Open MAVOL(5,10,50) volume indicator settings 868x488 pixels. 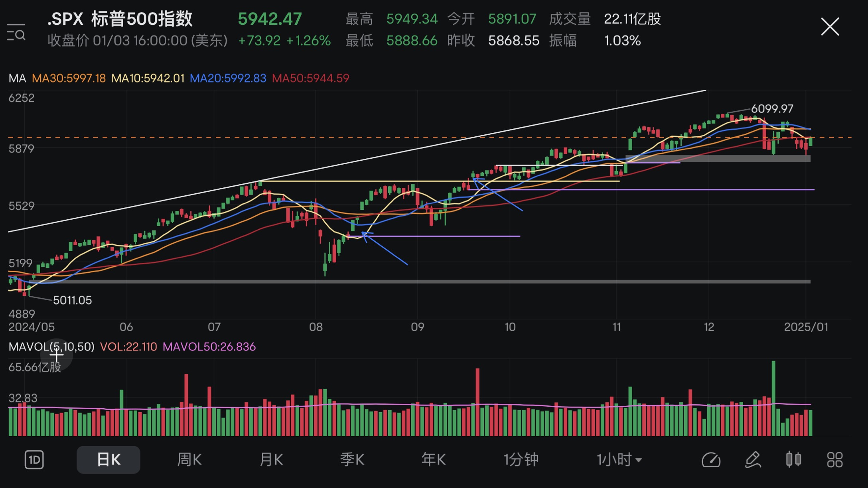click(x=51, y=346)
